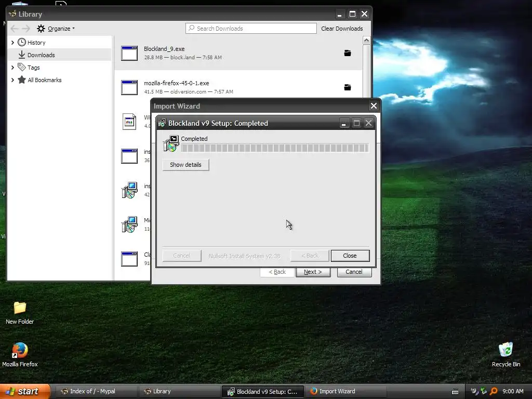Click Cancel in the Import Wizard

[354, 272]
